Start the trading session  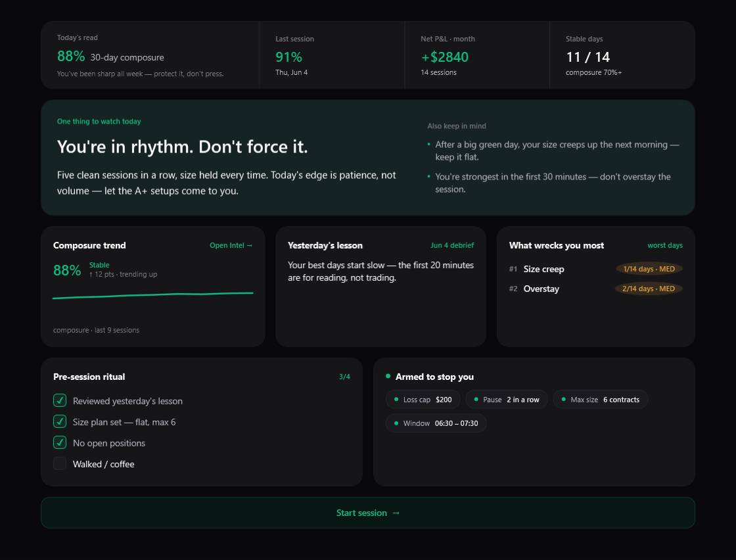367,513
